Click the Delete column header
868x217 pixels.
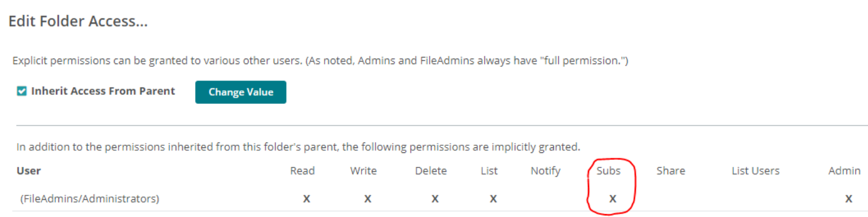431,171
